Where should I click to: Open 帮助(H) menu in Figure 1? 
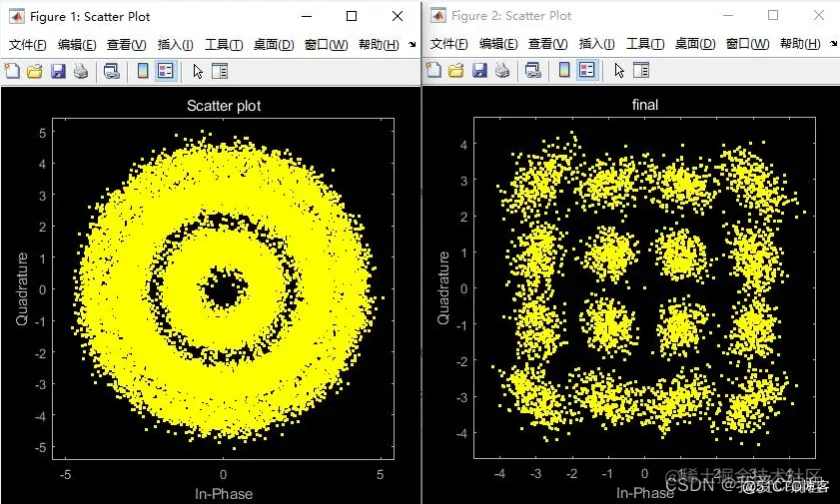click(x=379, y=44)
